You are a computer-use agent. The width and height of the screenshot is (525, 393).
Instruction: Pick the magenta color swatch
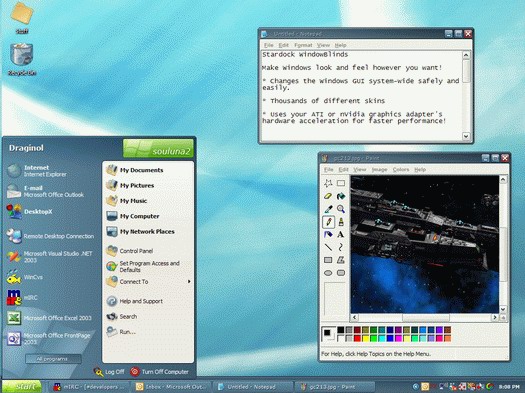click(x=398, y=338)
